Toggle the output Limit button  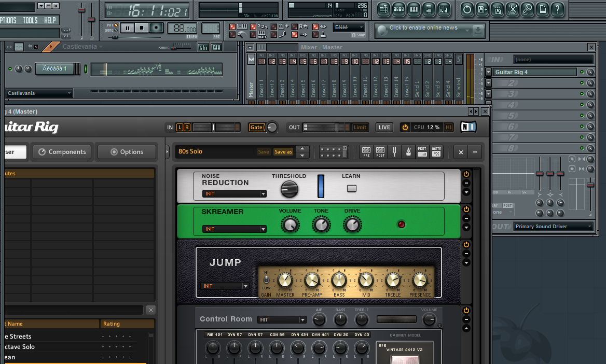click(x=360, y=127)
